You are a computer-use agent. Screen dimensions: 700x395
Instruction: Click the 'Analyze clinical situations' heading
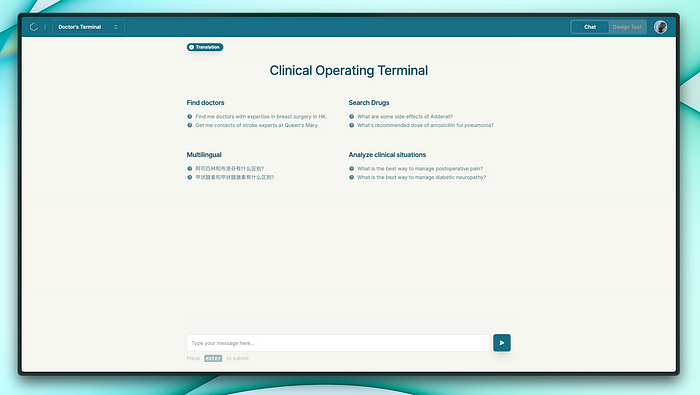click(x=387, y=155)
